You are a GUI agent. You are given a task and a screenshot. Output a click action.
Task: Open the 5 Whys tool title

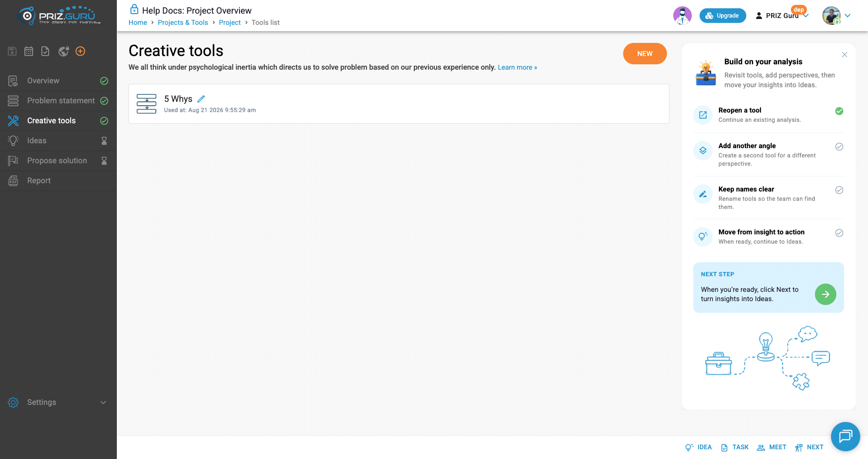point(178,99)
